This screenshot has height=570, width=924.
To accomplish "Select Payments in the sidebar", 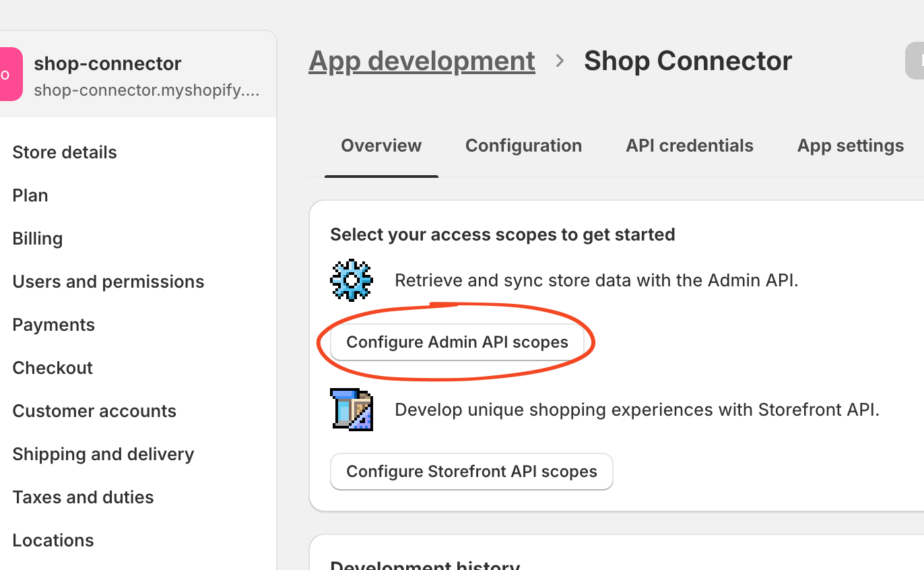I will [54, 325].
